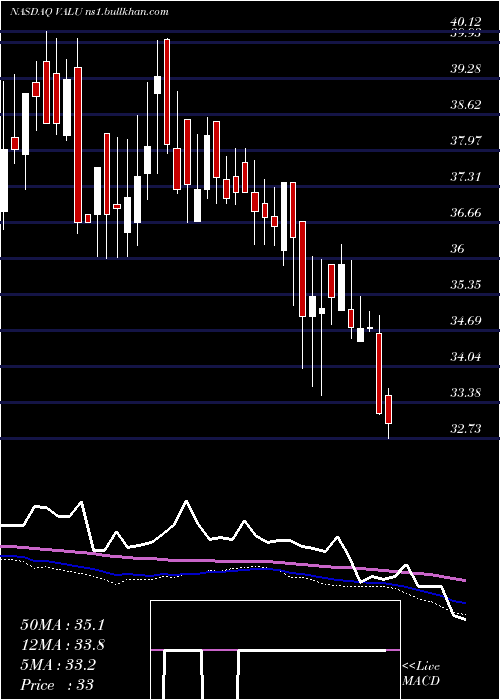Click the 35.35 price axis label
Screen dimensions: 500x700
[466, 284]
